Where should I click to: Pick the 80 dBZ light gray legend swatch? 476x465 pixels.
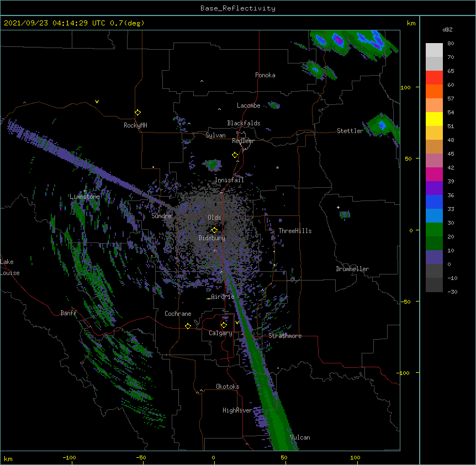(x=434, y=50)
